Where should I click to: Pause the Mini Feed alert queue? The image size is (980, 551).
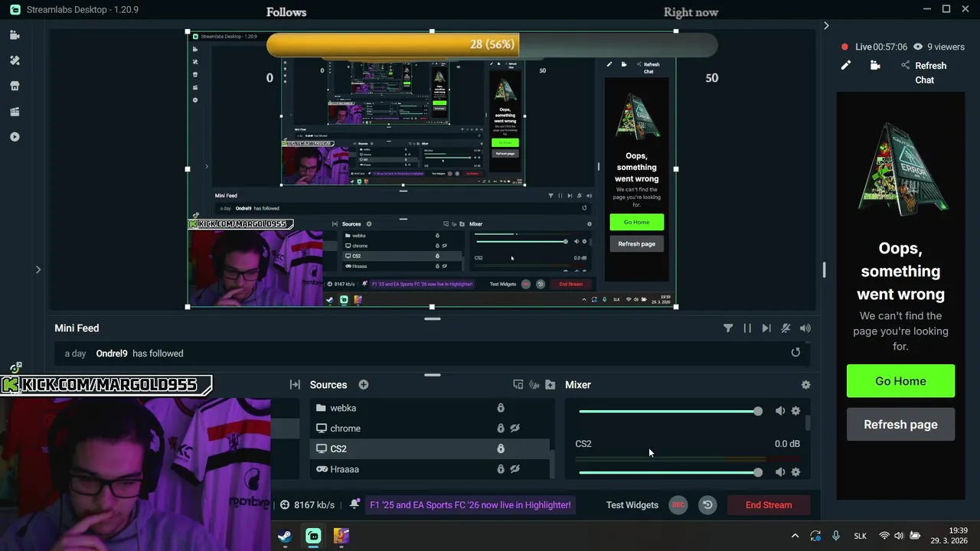(747, 328)
